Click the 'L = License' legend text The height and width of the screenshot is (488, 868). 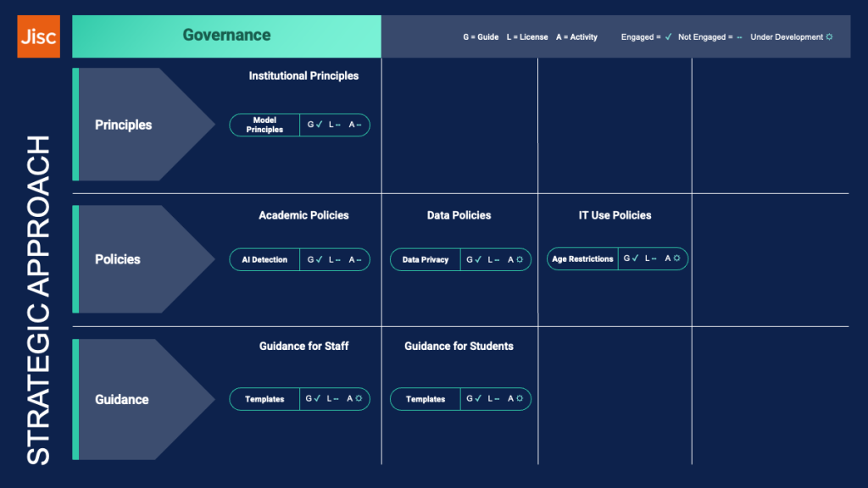[x=527, y=37]
